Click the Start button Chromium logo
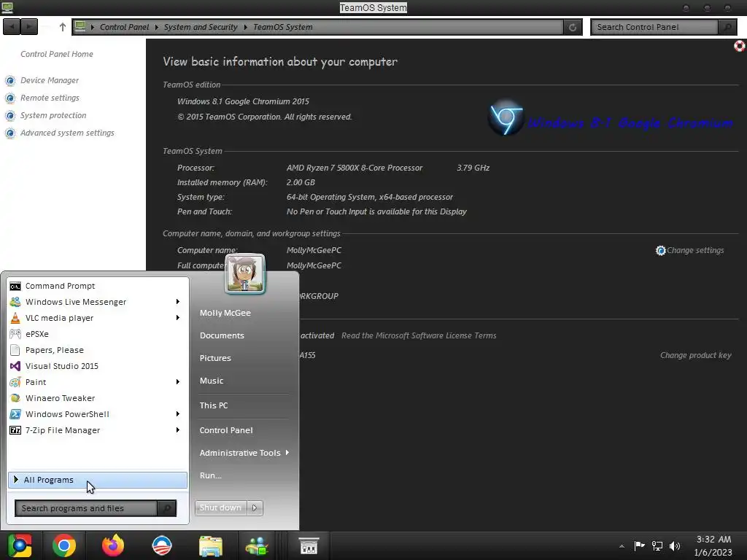This screenshot has height=560, width=747. click(x=20, y=545)
